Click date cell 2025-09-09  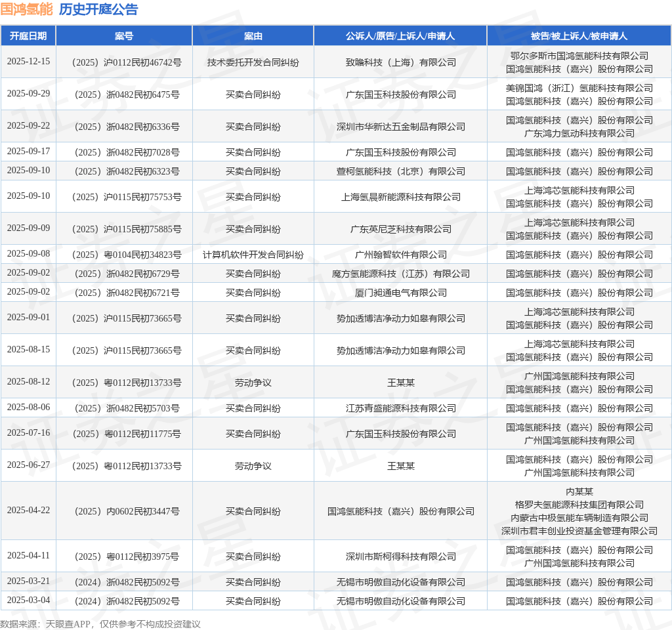pyautogui.click(x=28, y=228)
